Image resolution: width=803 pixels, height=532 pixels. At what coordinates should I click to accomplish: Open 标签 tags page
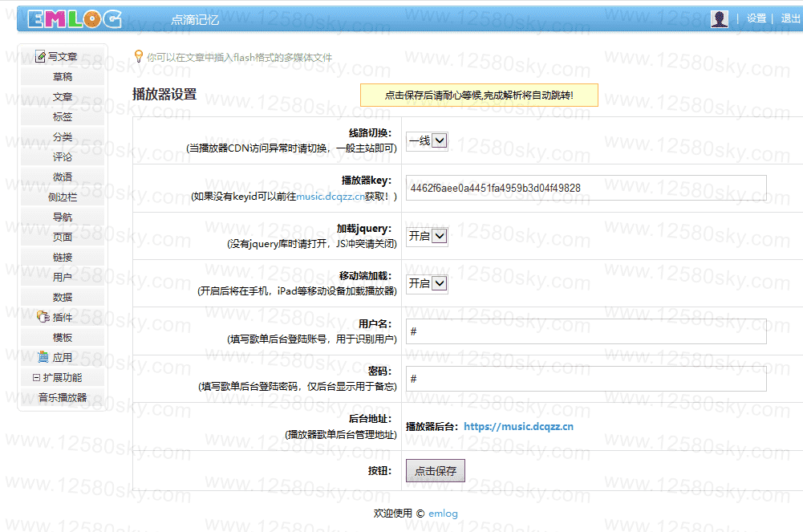(x=63, y=116)
